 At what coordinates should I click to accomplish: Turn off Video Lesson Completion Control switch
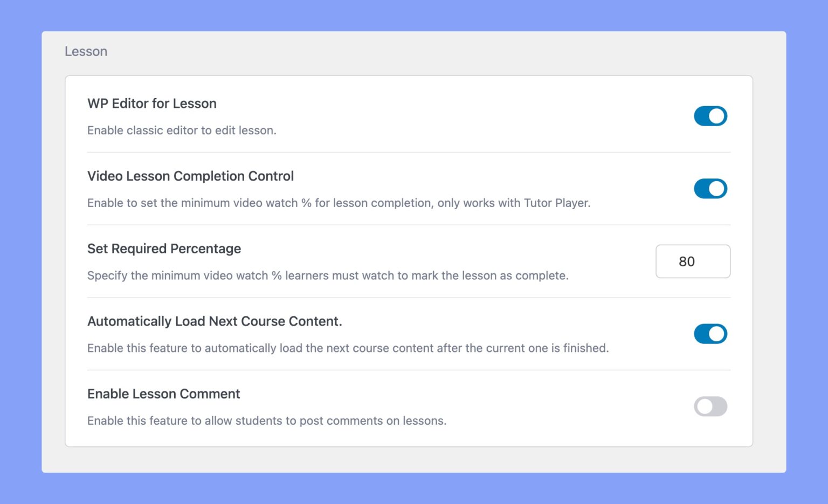pyautogui.click(x=710, y=189)
